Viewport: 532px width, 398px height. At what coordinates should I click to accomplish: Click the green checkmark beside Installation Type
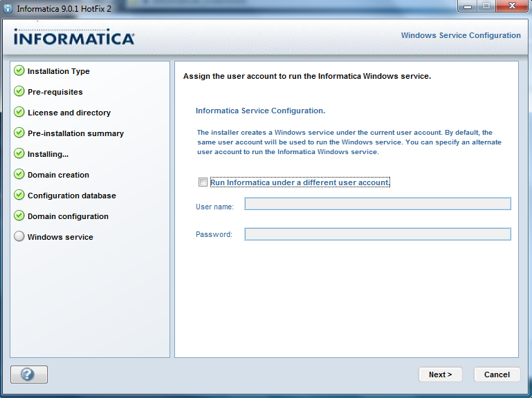[x=19, y=71]
